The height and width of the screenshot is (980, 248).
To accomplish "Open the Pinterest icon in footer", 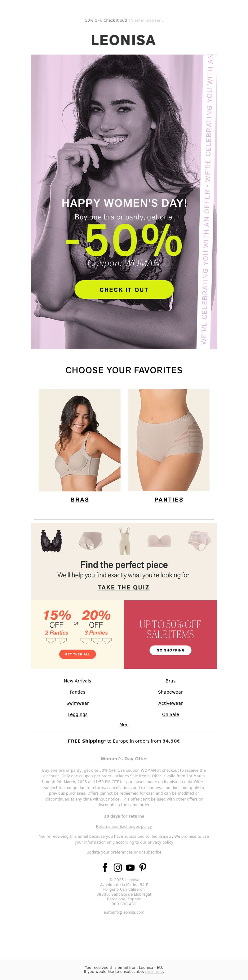I will 143,867.
